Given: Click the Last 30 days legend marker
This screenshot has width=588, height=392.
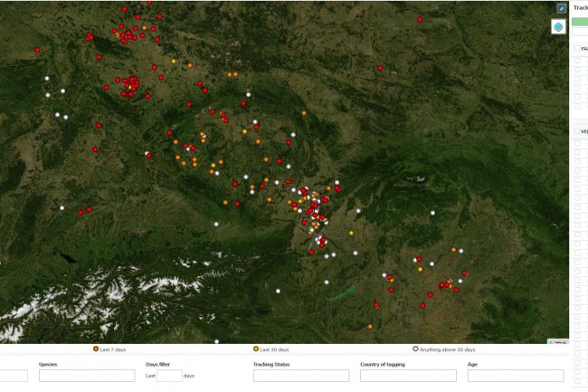Looking at the screenshot, I should pos(256,349).
